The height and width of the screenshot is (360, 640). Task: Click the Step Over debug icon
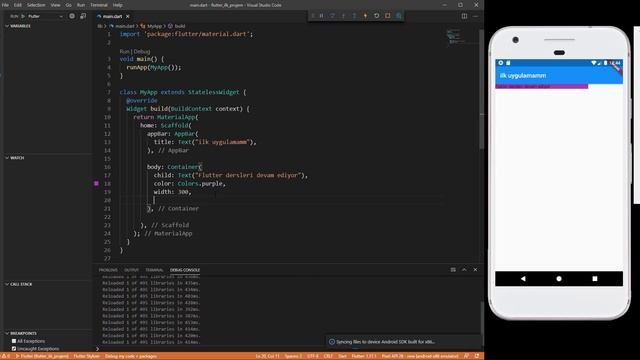pyautogui.click(x=332, y=16)
